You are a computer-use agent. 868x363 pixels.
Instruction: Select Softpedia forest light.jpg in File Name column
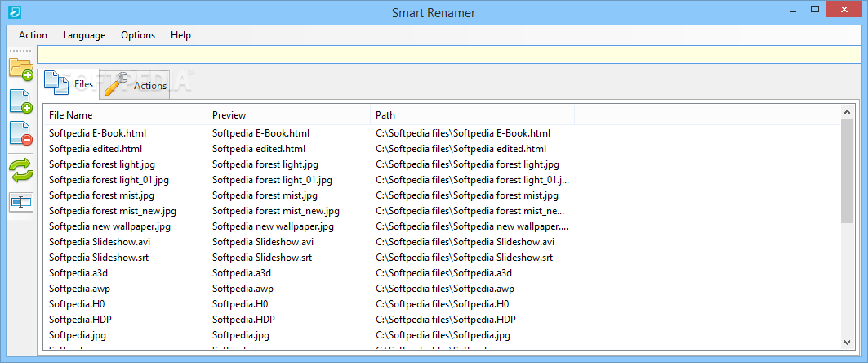[102, 164]
